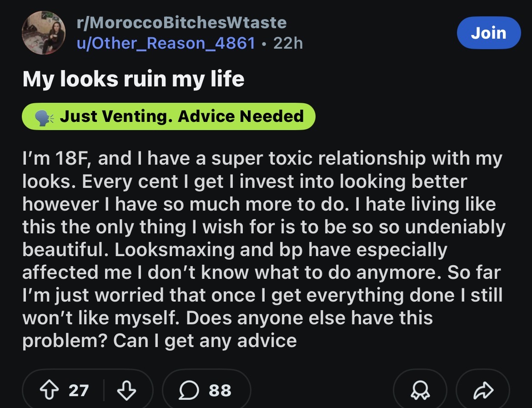This screenshot has width=532, height=408.
Task: Visit the u/Other_Reason_4861 user profile
Action: click(x=166, y=44)
